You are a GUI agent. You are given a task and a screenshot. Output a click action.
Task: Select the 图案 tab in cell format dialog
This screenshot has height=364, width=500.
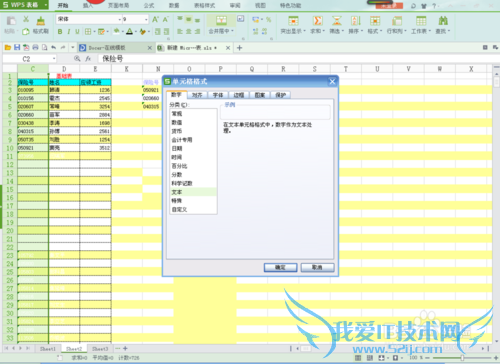coord(260,95)
